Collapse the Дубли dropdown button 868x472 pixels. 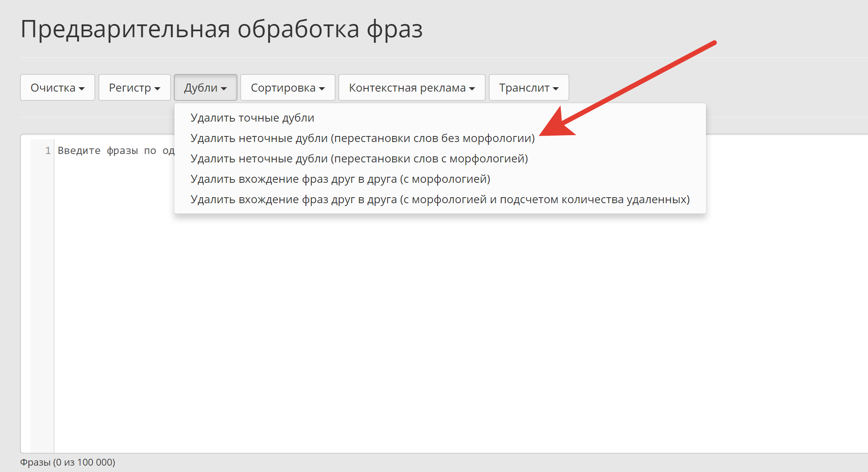click(205, 88)
